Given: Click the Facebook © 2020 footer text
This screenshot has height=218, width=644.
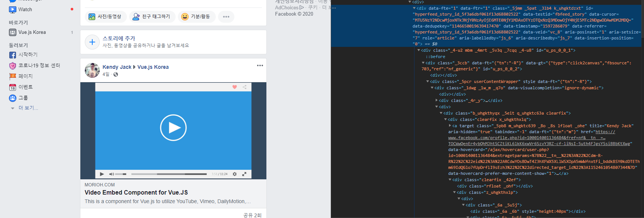Looking at the screenshot, I should (x=294, y=14).
